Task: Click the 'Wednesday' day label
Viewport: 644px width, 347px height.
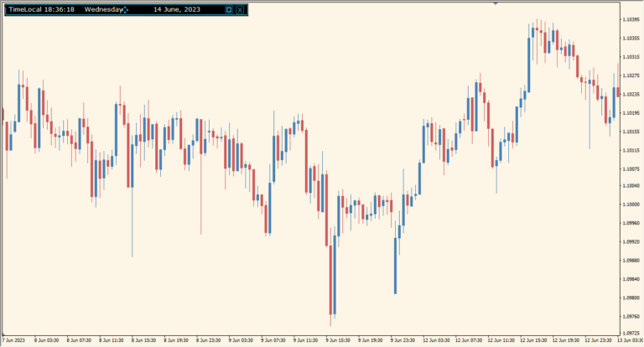Action: pyautogui.click(x=103, y=9)
